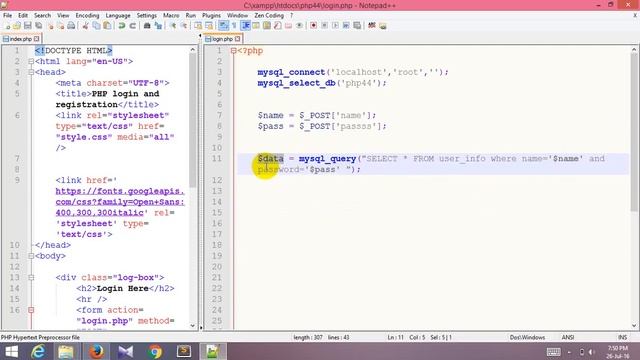This screenshot has height=360, width=640.
Task: Follow the fonts.googleapis.com link in code
Action: pyautogui.click(x=120, y=202)
